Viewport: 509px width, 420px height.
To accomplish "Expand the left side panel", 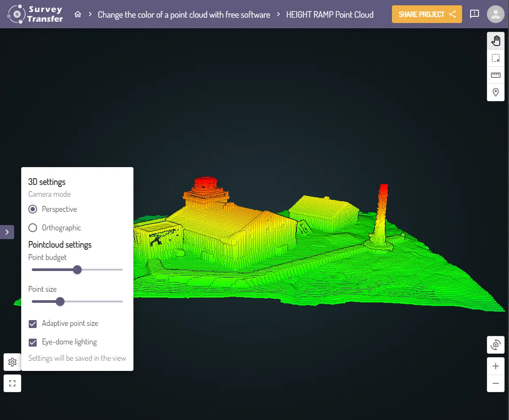I will coord(7,232).
